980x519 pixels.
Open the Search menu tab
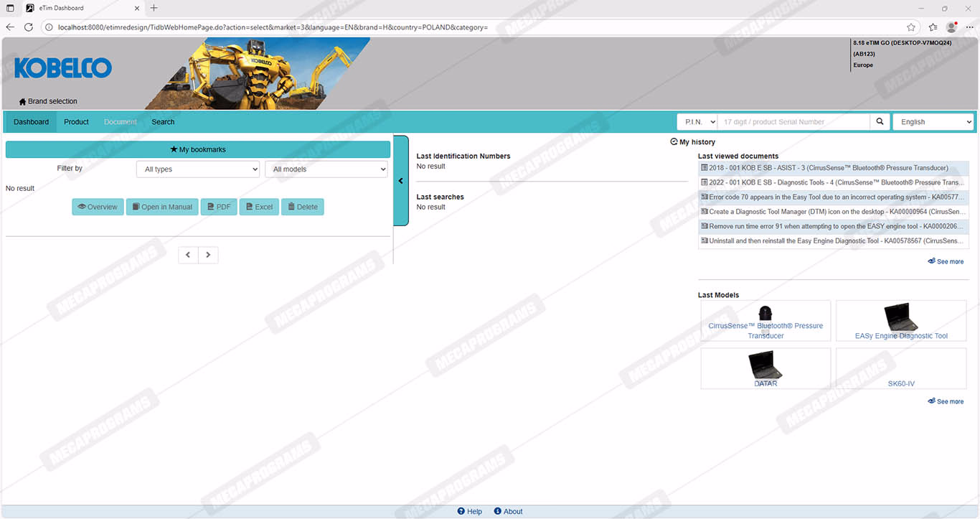[x=163, y=122]
